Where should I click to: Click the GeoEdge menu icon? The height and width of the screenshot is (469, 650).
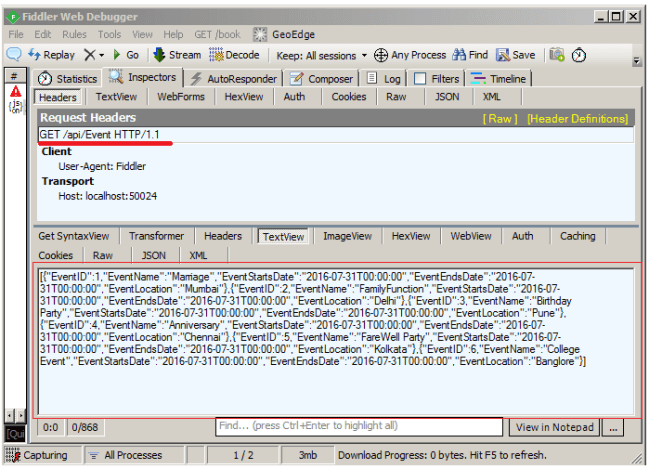(x=260, y=34)
